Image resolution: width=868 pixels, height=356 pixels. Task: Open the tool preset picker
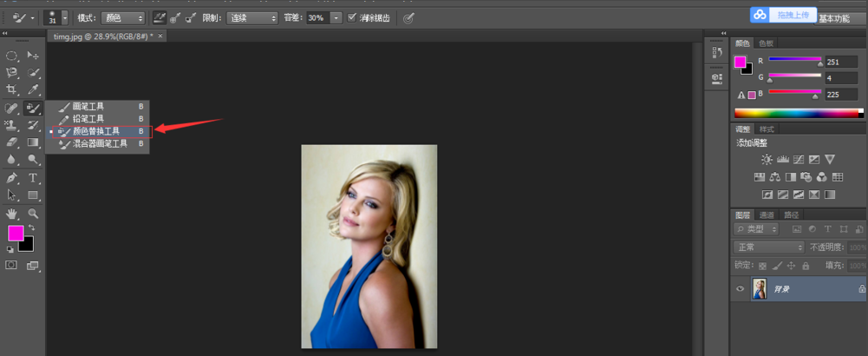23,17
